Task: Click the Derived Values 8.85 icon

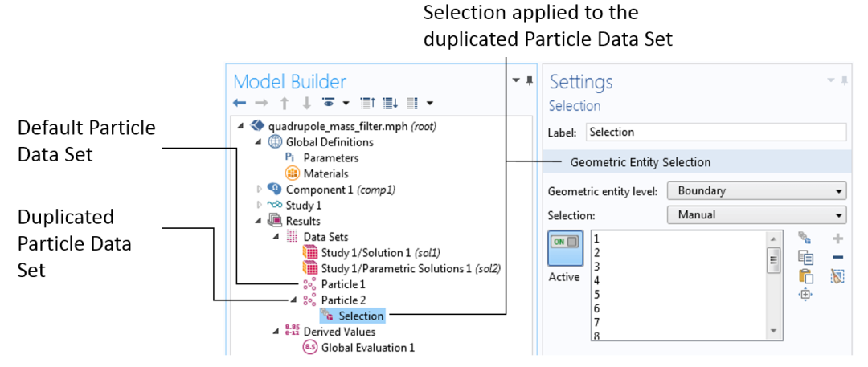Action: (x=292, y=332)
